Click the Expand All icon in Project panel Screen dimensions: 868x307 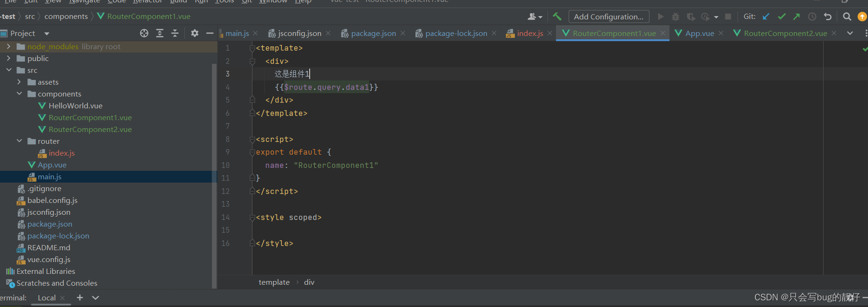160,33
